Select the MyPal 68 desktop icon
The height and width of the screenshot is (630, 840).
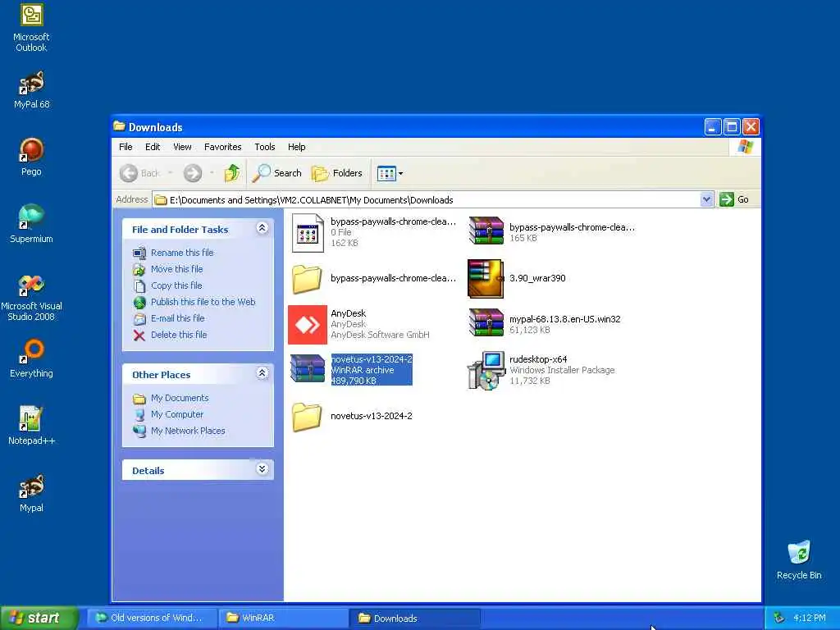tap(31, 89)
